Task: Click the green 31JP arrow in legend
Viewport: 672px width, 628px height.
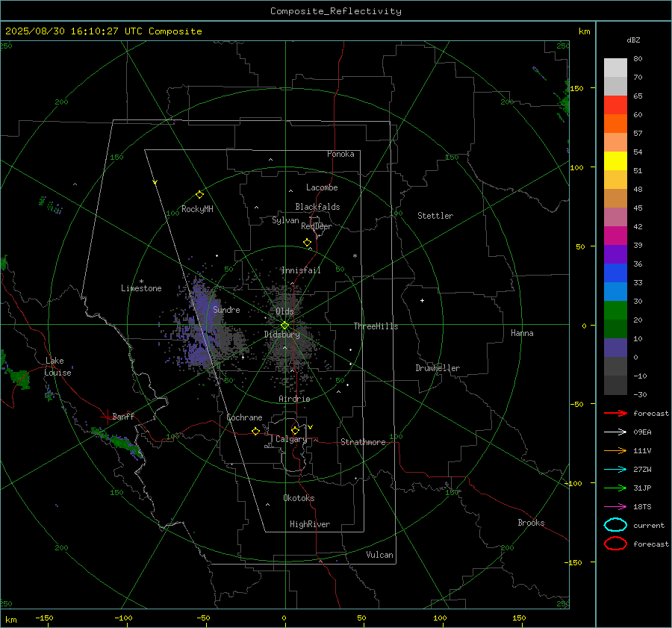Action: [x=615, y=488]
